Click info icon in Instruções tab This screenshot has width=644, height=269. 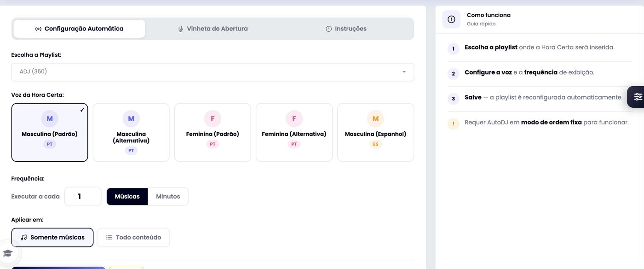(x=328, y=29)
